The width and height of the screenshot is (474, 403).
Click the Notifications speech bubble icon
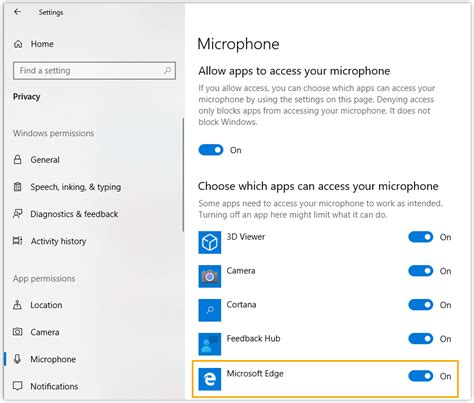coord(17,386)
